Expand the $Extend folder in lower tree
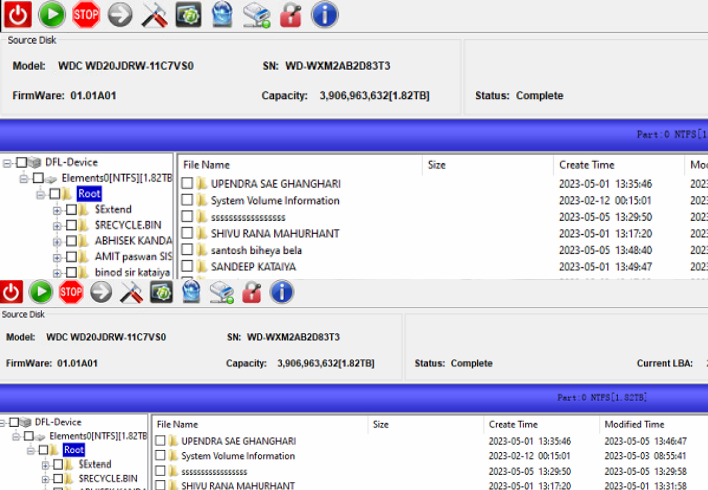 tap(45, 465)
